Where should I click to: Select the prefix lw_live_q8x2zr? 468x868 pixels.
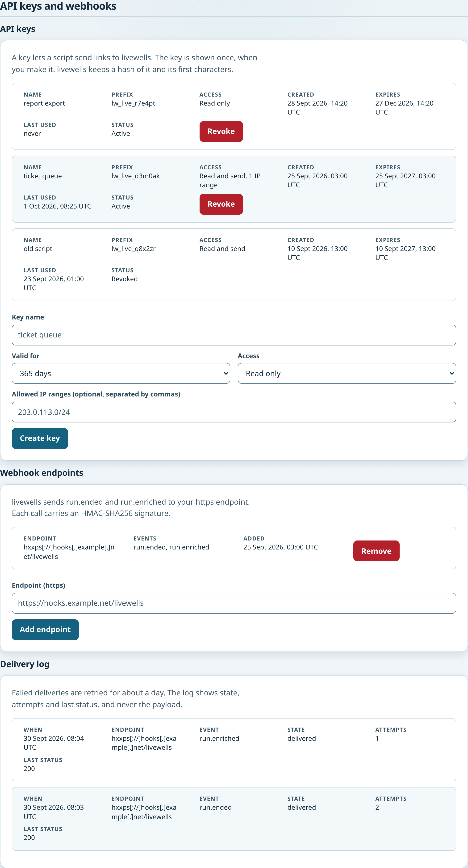click(x=134, y=249)
